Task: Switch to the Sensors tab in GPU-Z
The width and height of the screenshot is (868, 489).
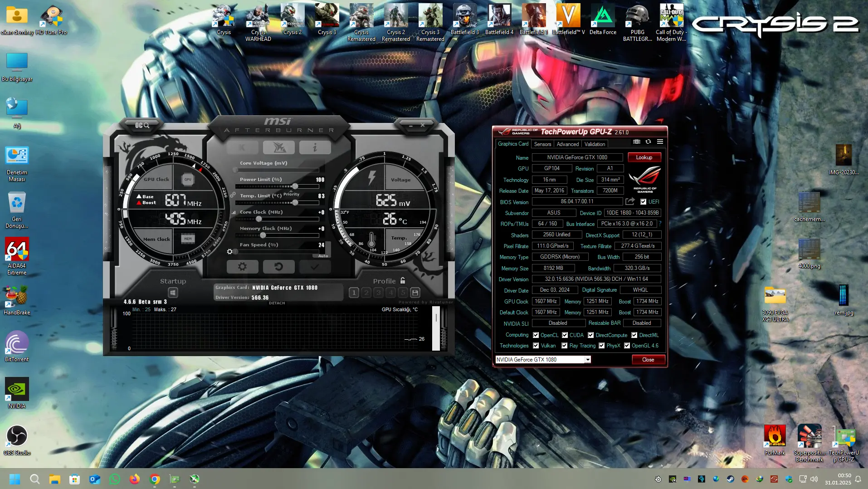Action: coord(542,144)
